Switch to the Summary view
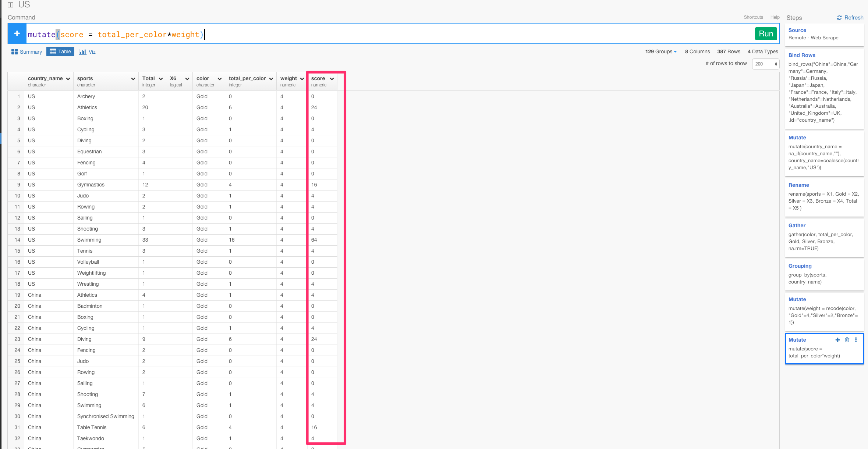 [x=26, y=52]
